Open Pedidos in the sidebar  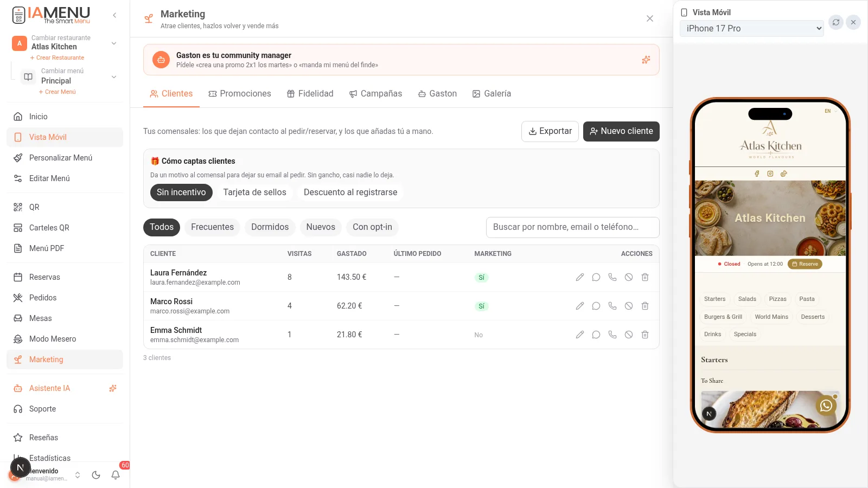(x=65, y=298)
